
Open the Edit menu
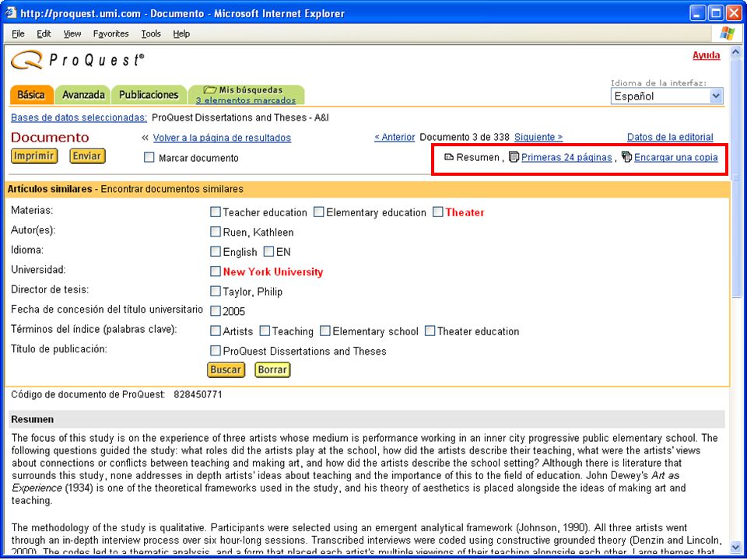[44, 33]
